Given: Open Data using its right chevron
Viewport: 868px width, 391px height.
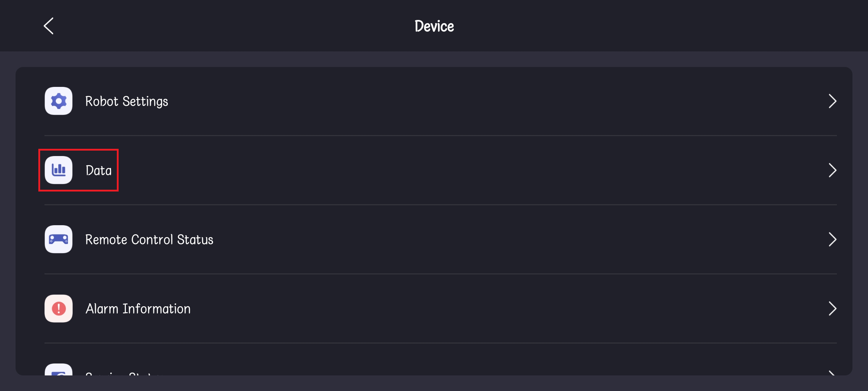Looking at the screenshot, I should point(832,170).
